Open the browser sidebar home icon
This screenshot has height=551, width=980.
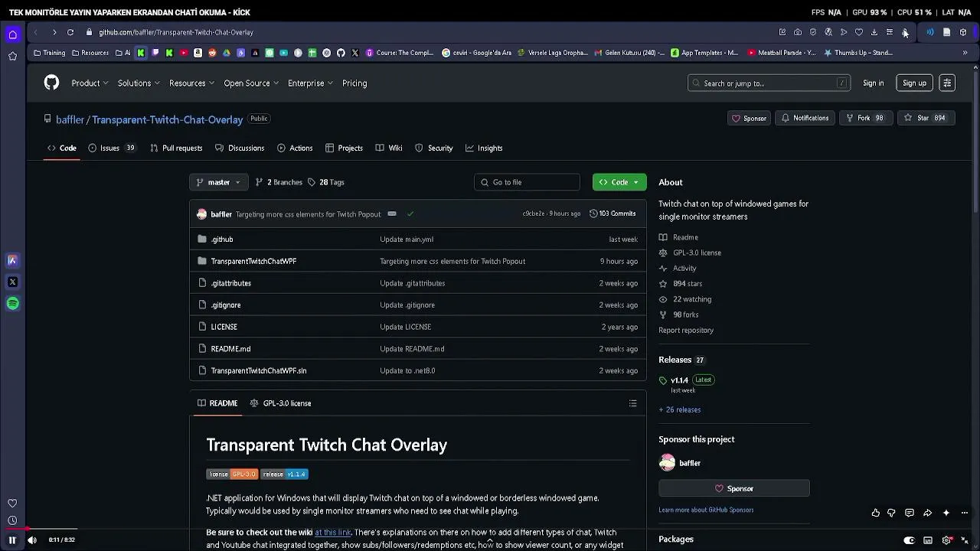pyautogui.click(x=12, y=34)
